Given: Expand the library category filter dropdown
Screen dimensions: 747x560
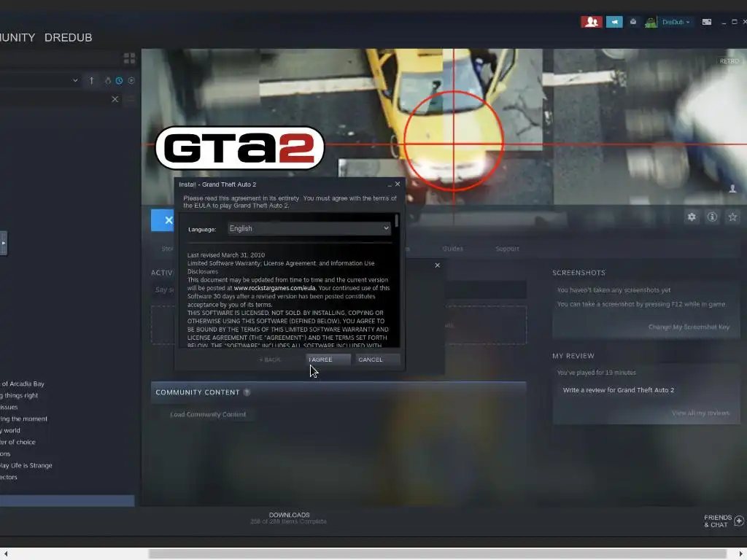Looking at the screenshot, I should point(75,80).
